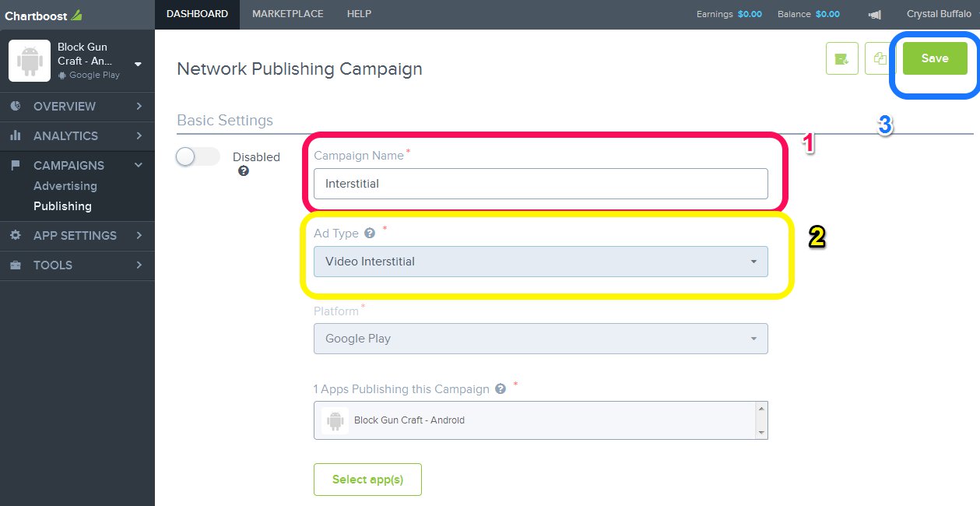The image size is (980, 506).
Task: Click the Tools briefcase icon
Action: coord(16,265)
